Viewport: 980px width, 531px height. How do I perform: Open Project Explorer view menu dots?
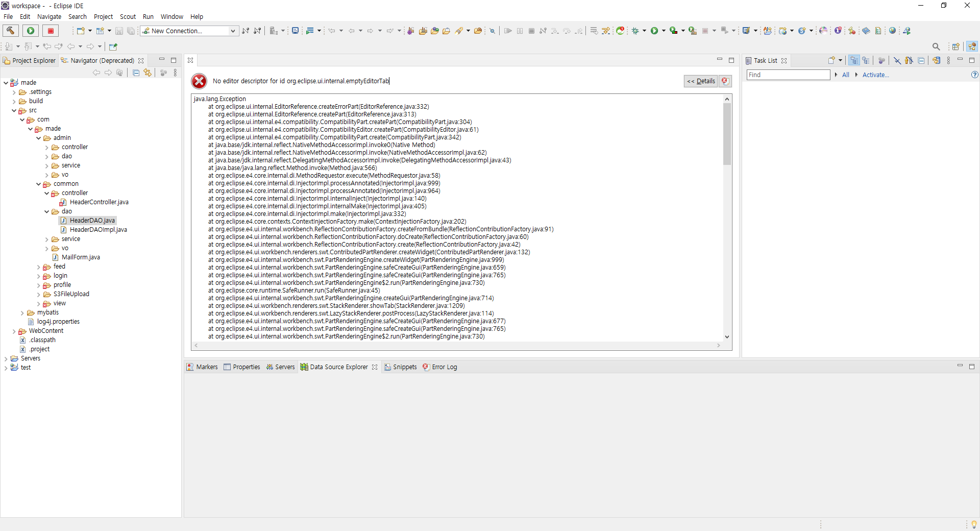[x=175, y=73]
